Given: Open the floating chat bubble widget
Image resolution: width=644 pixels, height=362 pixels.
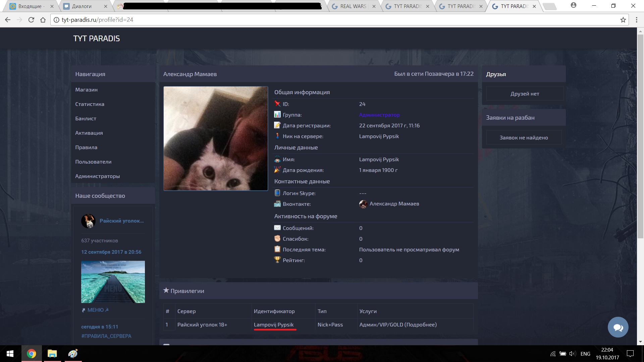Looking at the screenshot, I should [x=618, y=327].
